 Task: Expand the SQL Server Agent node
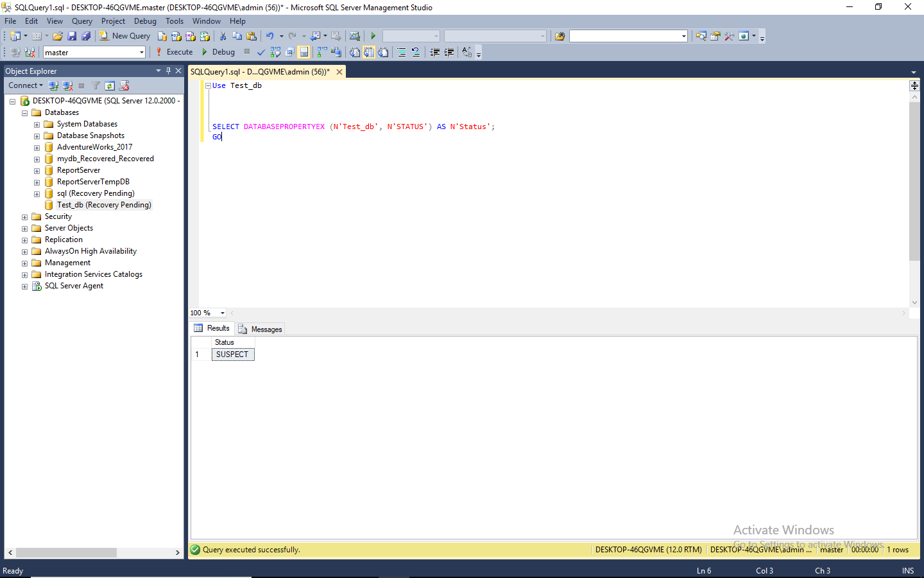pos(24,286)
